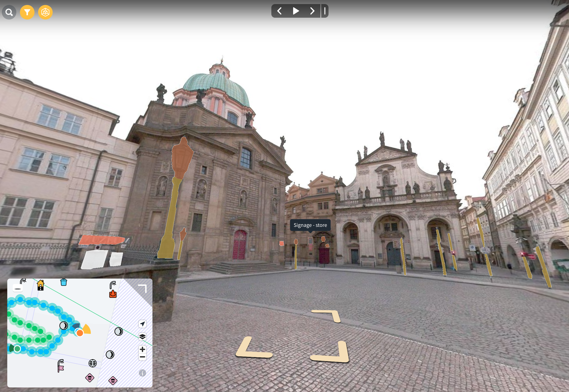Zoom in the minimap with plus button
Image resolution: width=569 pixels, height=392 pixels.
pos(142,349)
